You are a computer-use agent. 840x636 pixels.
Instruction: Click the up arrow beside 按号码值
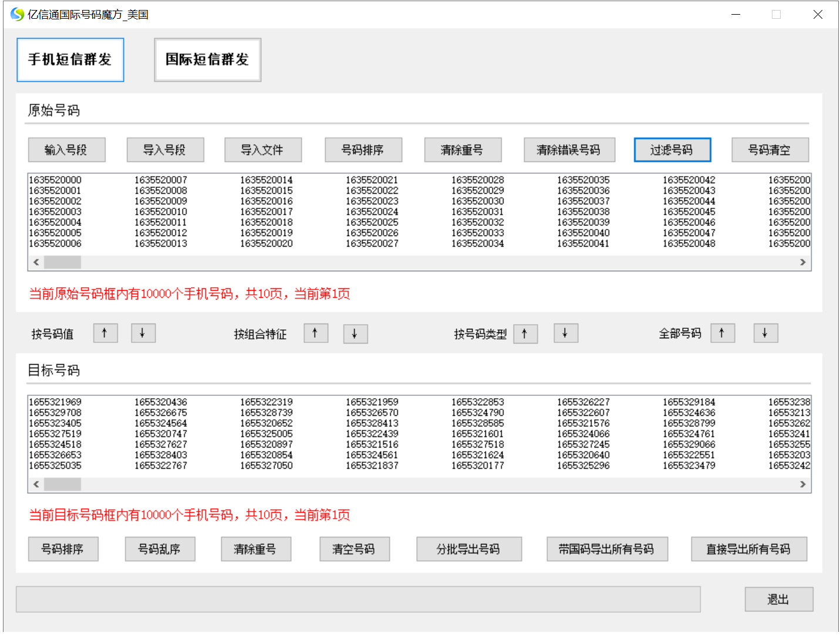click(x=105, y=333)
